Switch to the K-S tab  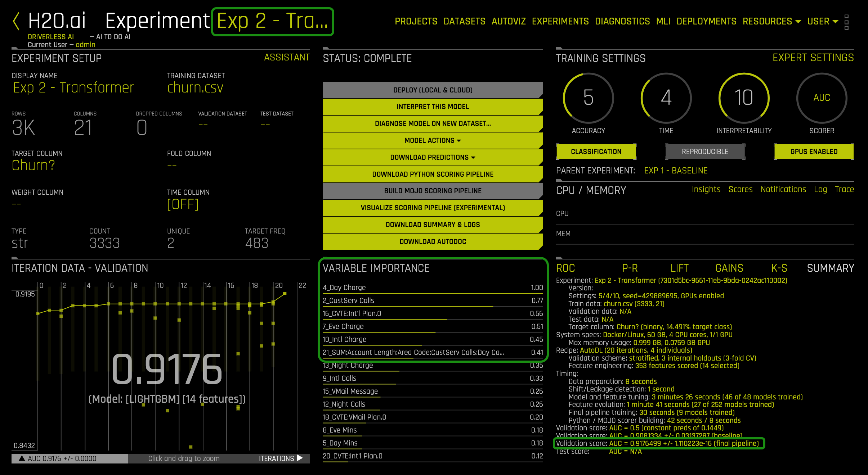point(779,268)
